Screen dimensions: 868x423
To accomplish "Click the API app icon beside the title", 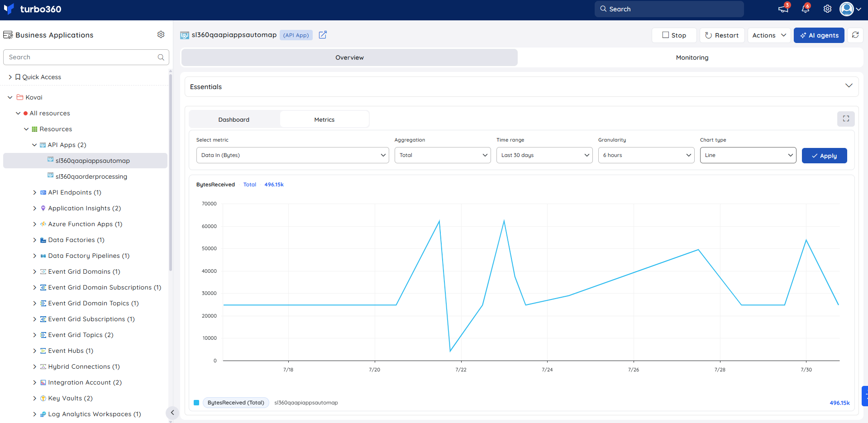I will (x=184, y=35).
